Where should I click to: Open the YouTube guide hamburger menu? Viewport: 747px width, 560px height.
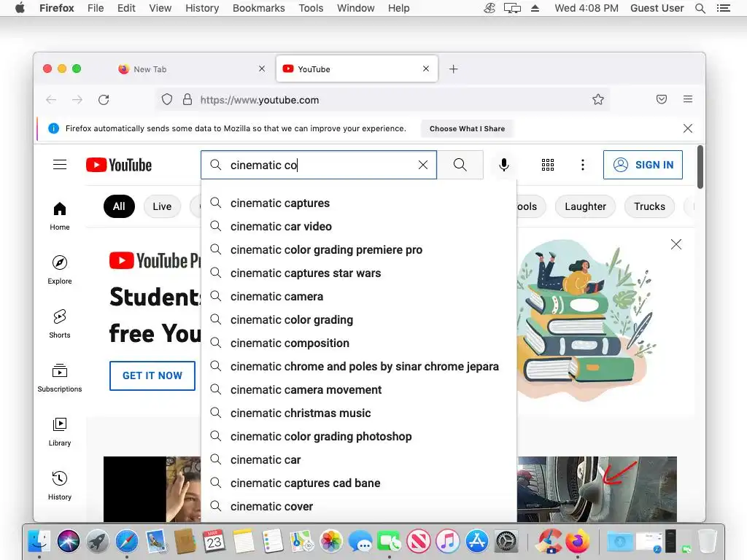tap(60, 165)
